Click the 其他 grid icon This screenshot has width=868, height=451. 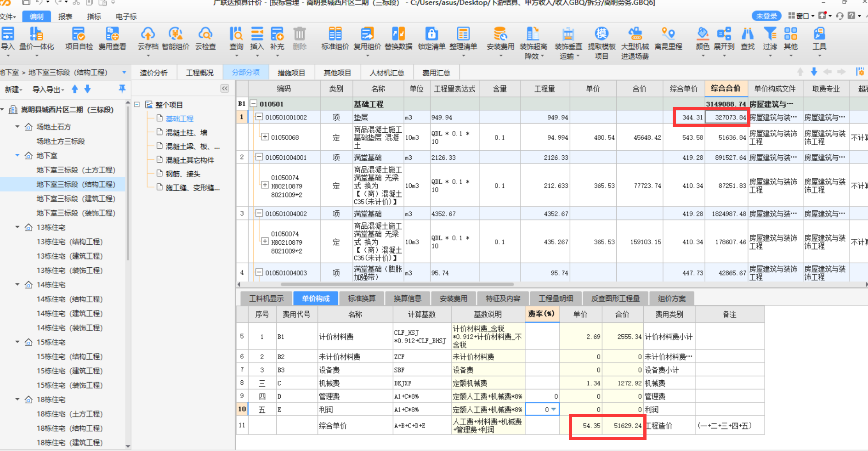pyautogui.click(x=791, y=34)
